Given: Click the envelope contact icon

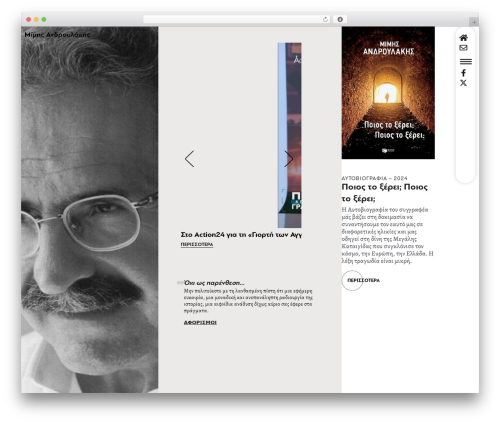Looking at the screenshot, I should (x=463, y=48).
